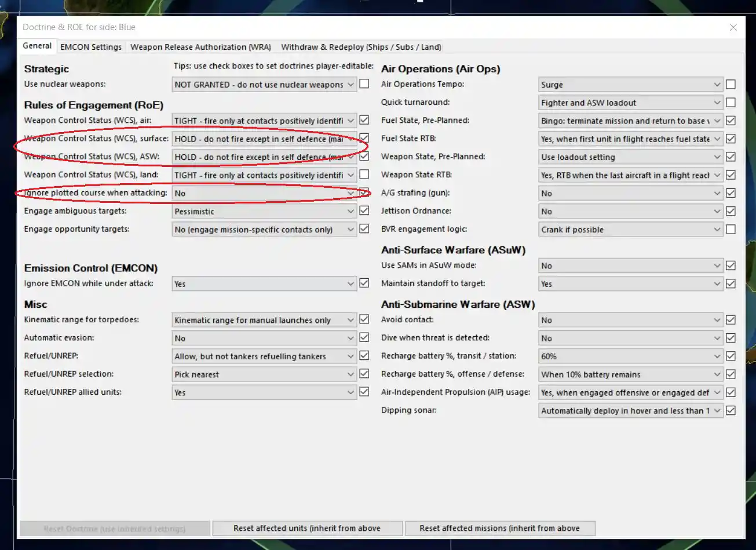The height and width of the screenshot is (550, 756).
Task: Enable the nuclear weapons player-editable checkbox
Action: pyautogui.click(x=364, y=84)
